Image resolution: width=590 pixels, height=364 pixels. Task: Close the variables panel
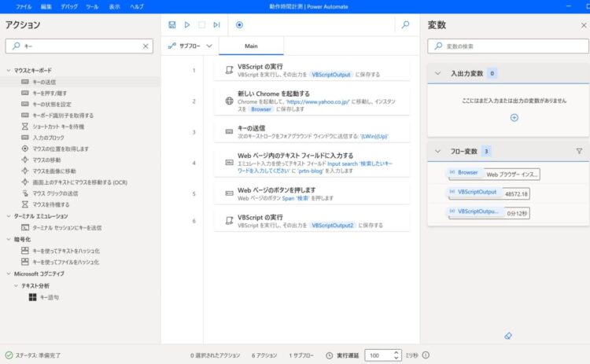point(584,25)
